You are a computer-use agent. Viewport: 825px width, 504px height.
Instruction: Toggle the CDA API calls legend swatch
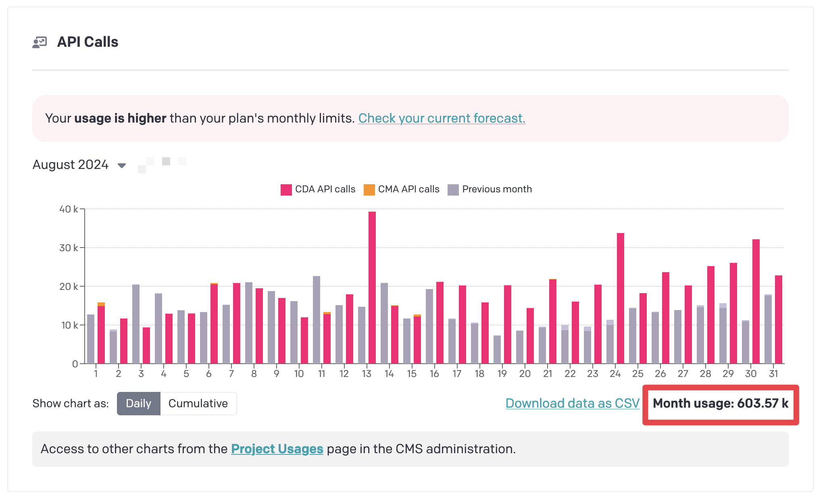286,190
